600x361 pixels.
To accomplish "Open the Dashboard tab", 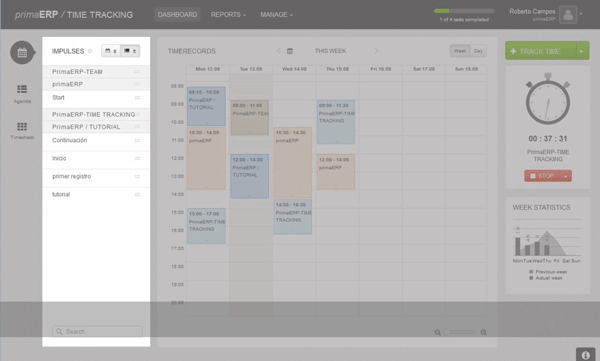I will (x=177, y=15).
